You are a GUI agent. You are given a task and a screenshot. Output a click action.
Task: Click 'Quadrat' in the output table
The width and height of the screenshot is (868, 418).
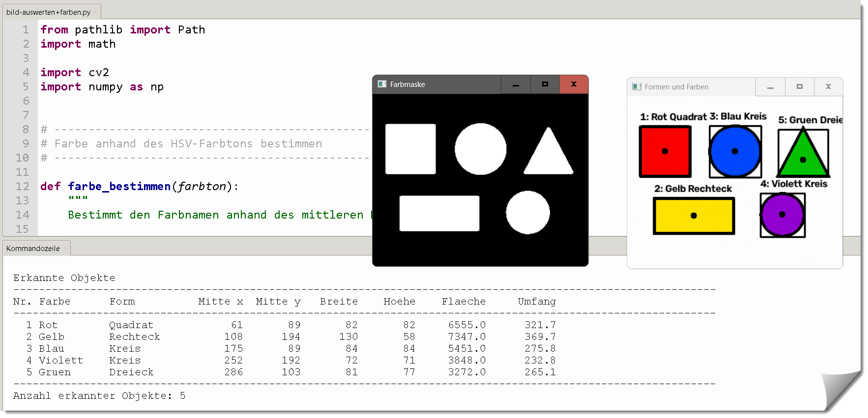coord(131,325)
